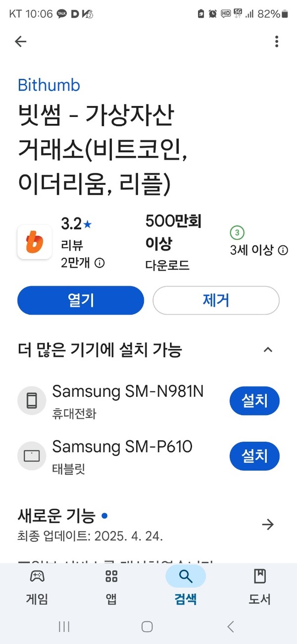Open 새로운 기능 details arrow

pos(268,524)
